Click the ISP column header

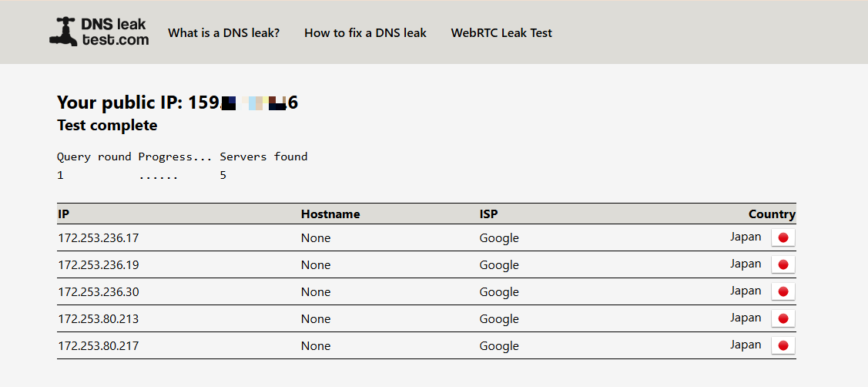tap(488, 214)
